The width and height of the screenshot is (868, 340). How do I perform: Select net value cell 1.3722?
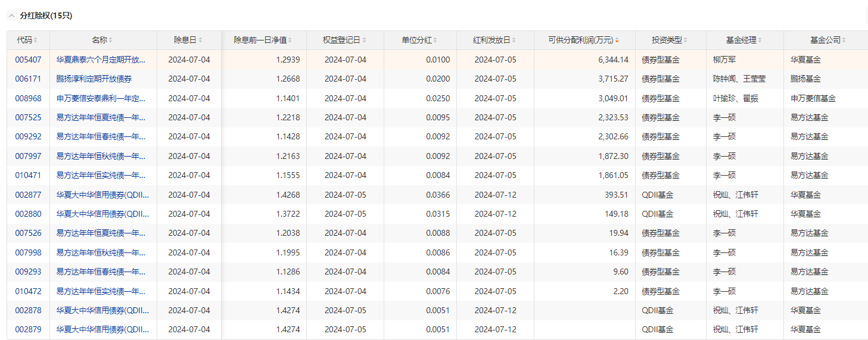[x=288, y=214]
